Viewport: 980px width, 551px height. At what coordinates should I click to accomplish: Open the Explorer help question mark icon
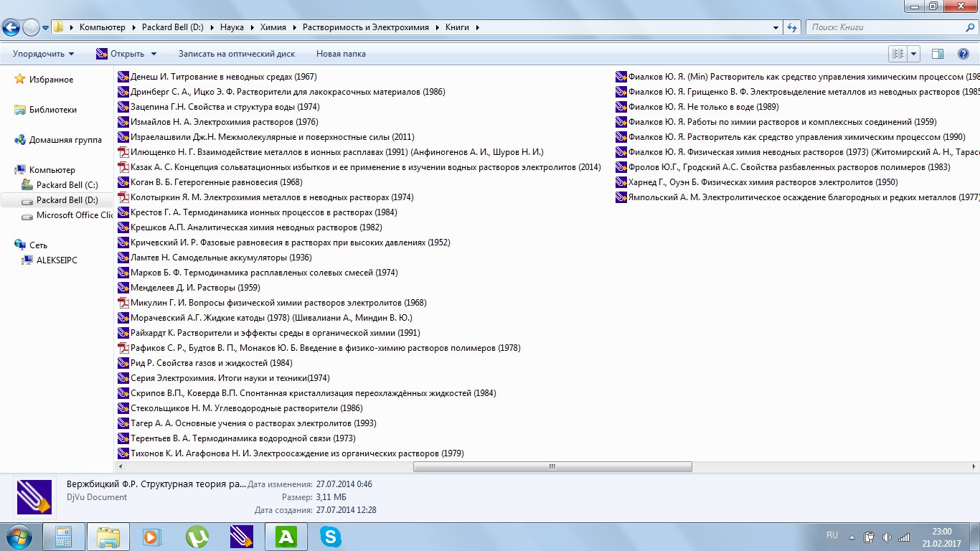point(963,54)
